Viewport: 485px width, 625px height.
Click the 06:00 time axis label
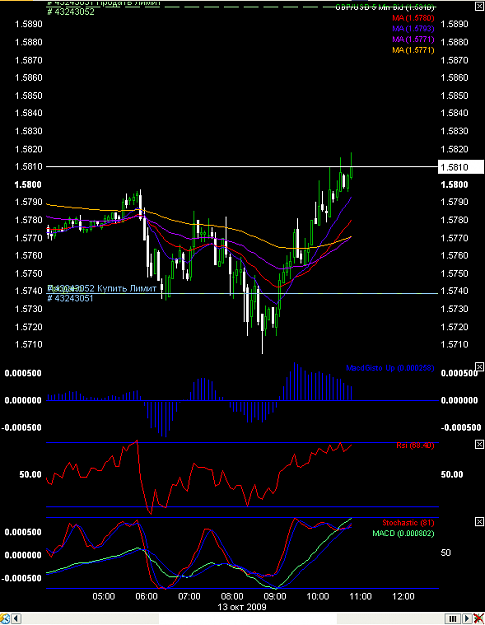[146, 597]
